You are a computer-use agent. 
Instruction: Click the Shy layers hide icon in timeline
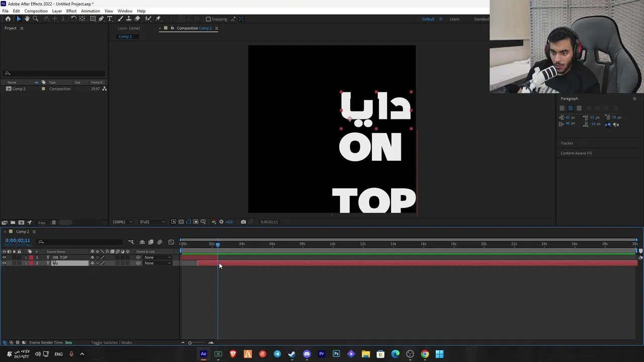click(142, 242)
